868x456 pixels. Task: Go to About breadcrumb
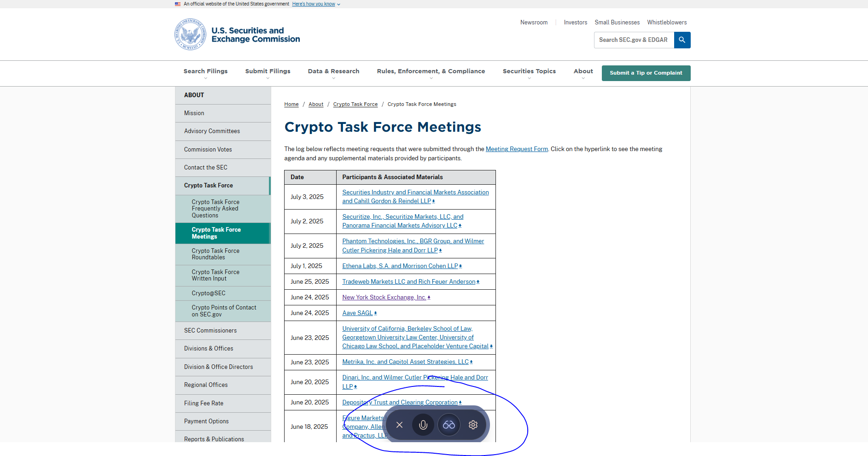pos(316,105)
